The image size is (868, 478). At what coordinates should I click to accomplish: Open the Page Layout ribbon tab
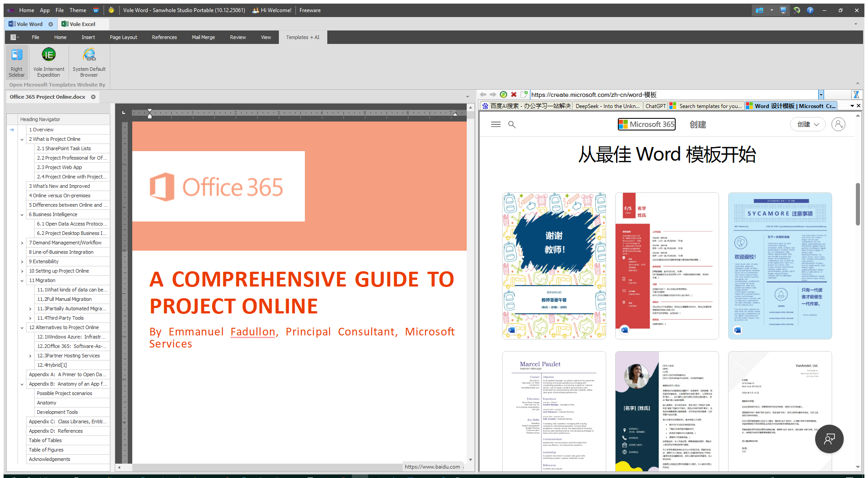(123, 37)
